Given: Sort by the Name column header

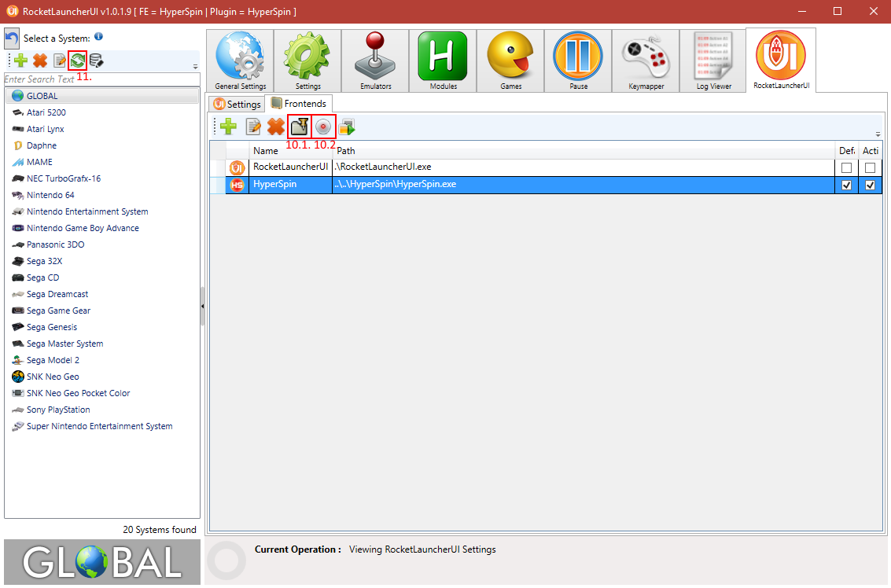Looking at the screenshot, I should pyautogui.click(x=290, y=151).
